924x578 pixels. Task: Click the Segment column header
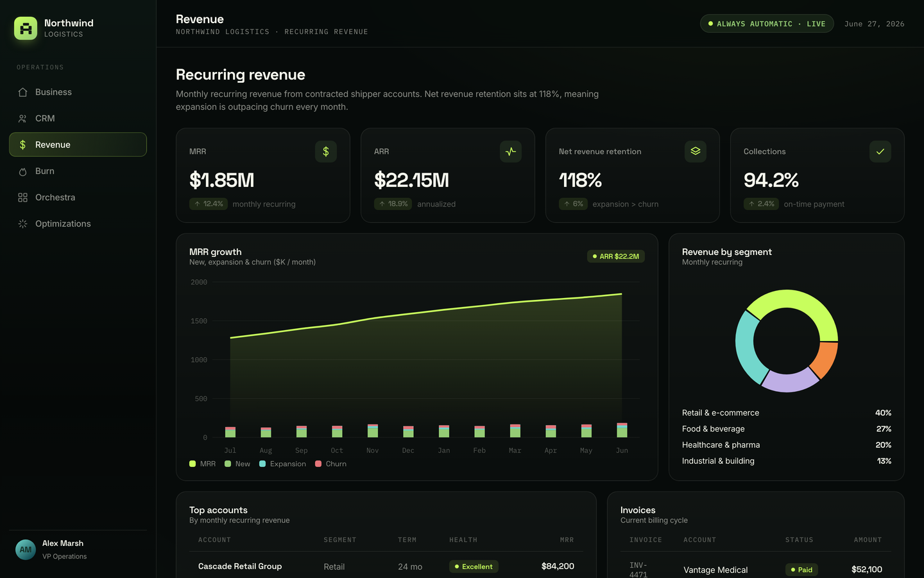pos(339,540)
